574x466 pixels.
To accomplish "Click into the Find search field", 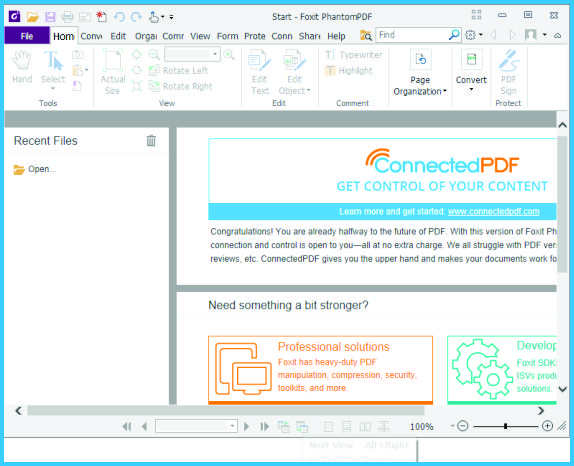I will point(413,35).
